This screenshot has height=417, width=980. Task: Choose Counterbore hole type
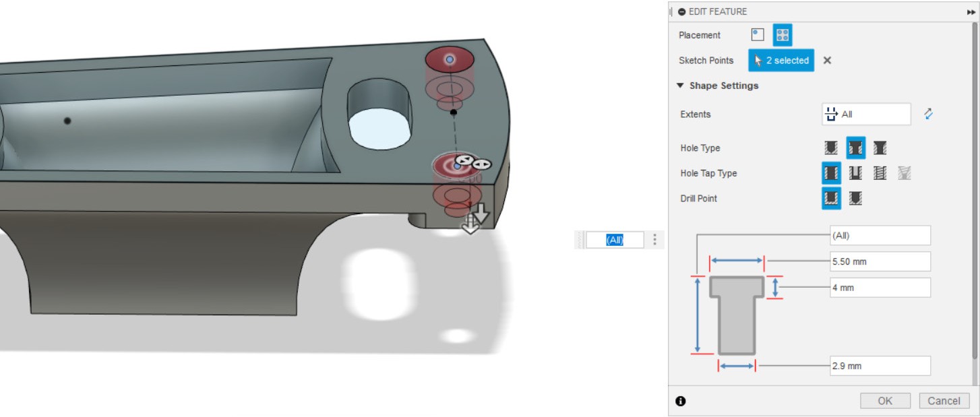click(855, 148)
